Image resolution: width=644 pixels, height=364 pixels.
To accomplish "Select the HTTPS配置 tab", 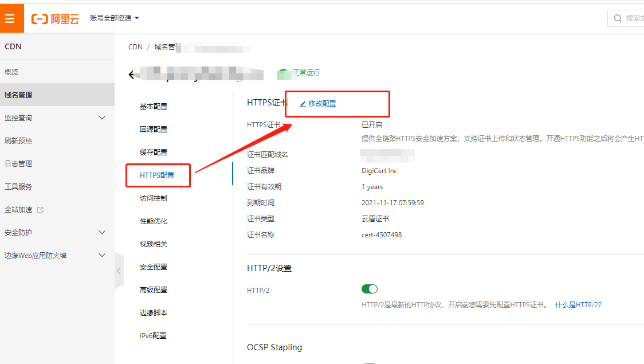I will pyautogui.click(x=157, y=175).
